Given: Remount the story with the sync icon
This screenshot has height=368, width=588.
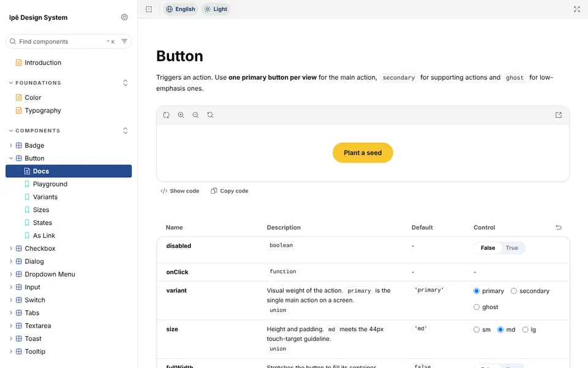Looking at the screenshot, I should [166, 115].
